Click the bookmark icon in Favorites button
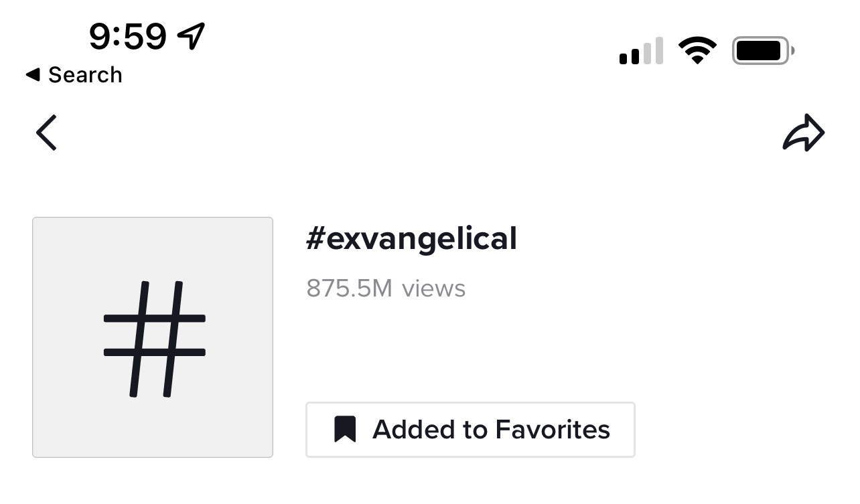Image resolution: width=860 pixels, height=504 pixels. click(x=345, y=429)
